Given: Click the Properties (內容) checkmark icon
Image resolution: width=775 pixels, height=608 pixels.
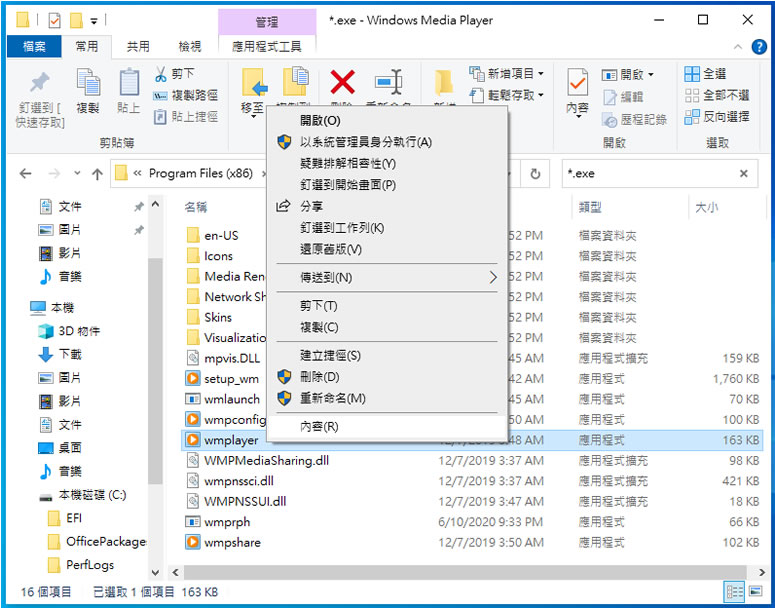Looking at the screenshot, I should coord(577,83).
